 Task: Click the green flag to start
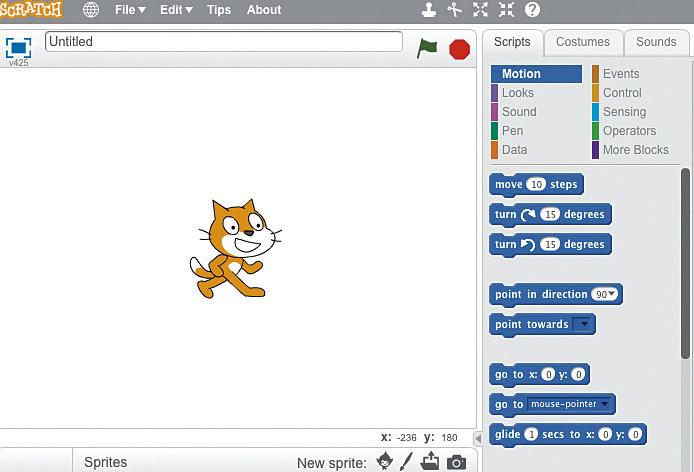tap(427, 48)
